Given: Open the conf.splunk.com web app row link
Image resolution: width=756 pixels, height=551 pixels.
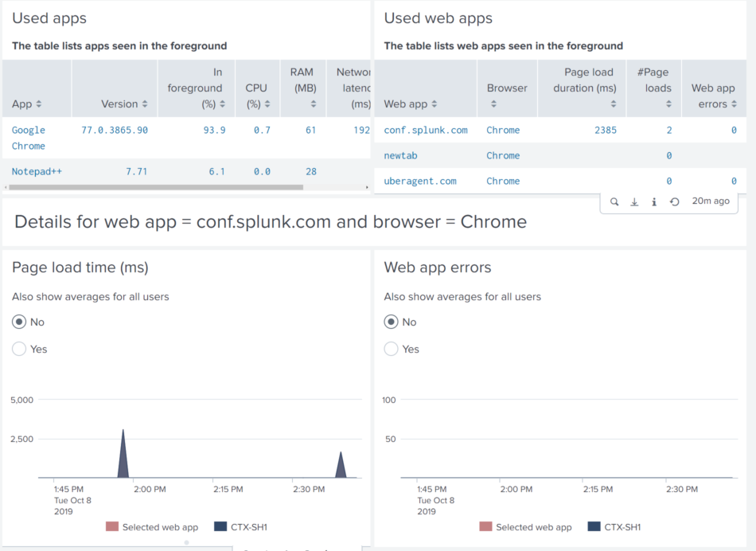Looking at the screenshot, I should point(426,130).
